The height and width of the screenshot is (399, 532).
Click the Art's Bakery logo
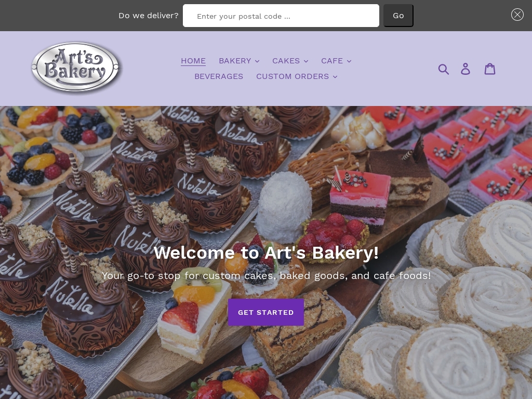coord(75,68)
